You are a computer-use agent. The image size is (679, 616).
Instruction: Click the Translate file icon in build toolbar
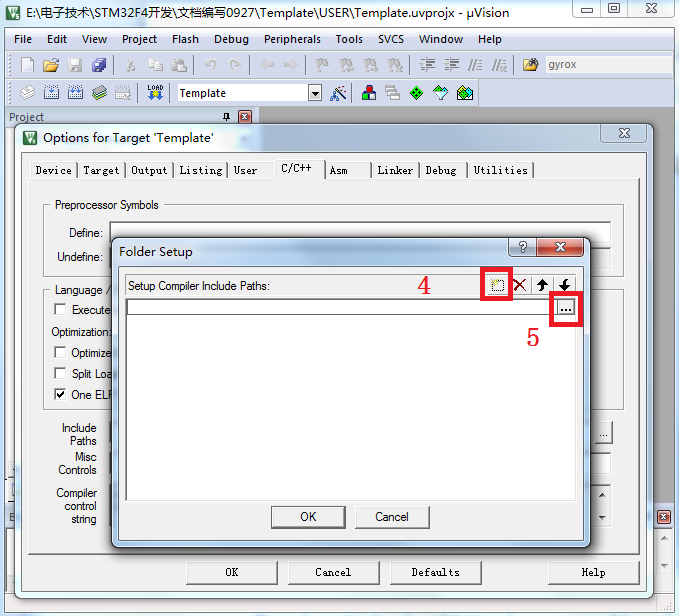coord(27,93)
